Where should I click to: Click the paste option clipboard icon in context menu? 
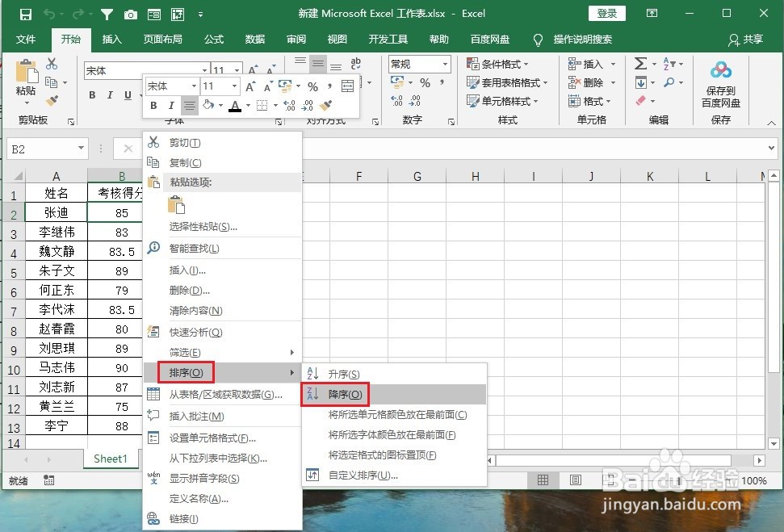click(x=177, y=205)
